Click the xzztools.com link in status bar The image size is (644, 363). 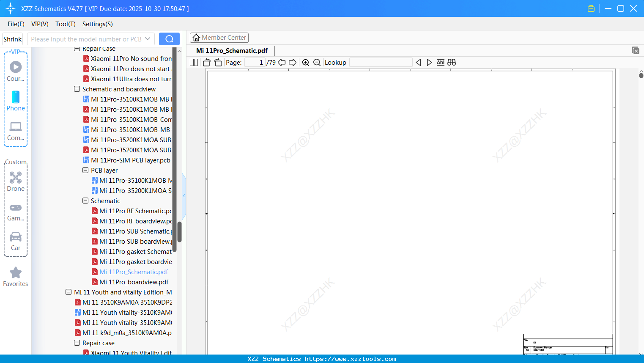pos(350,359)
